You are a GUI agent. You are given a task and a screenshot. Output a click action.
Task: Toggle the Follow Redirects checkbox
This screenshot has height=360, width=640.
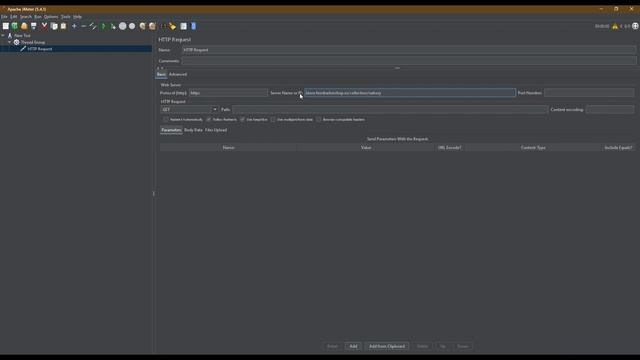pyautogui.click(x=209, y=120)
